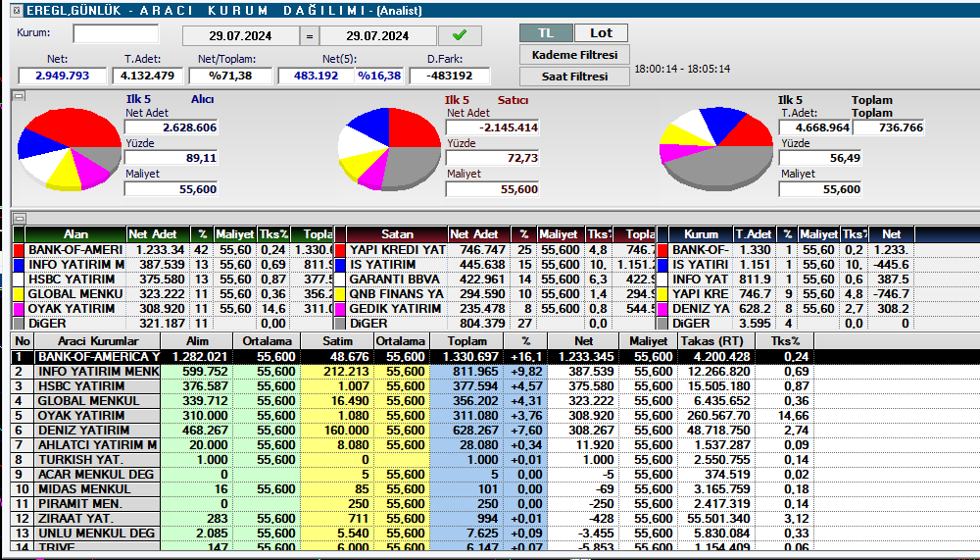Click the equals button between dates
Image resolution: width=980 pixels, height=560 pixels.
coord(310,35)
